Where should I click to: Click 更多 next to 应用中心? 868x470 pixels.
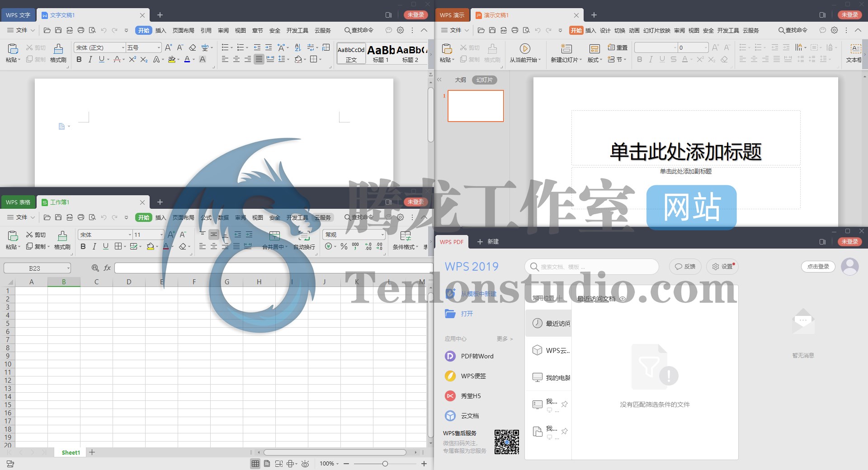(505, 338)
